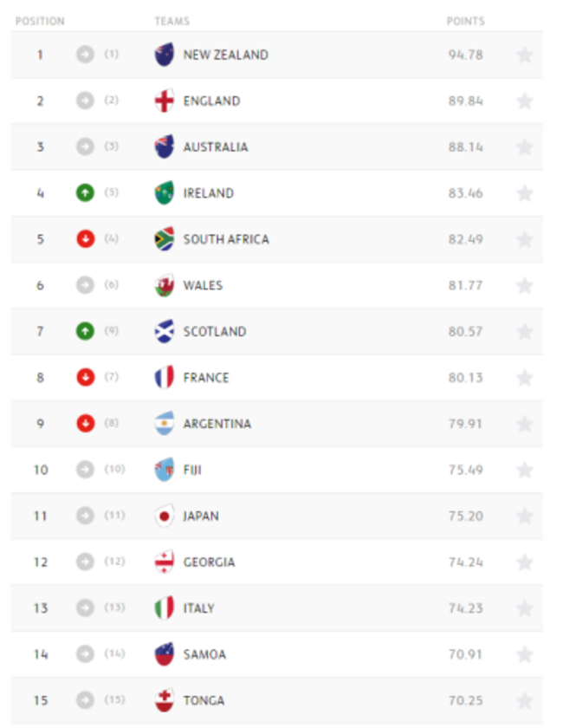
Task: Toggle the favorite star for Fiji
Action: [x=524, y=470]
